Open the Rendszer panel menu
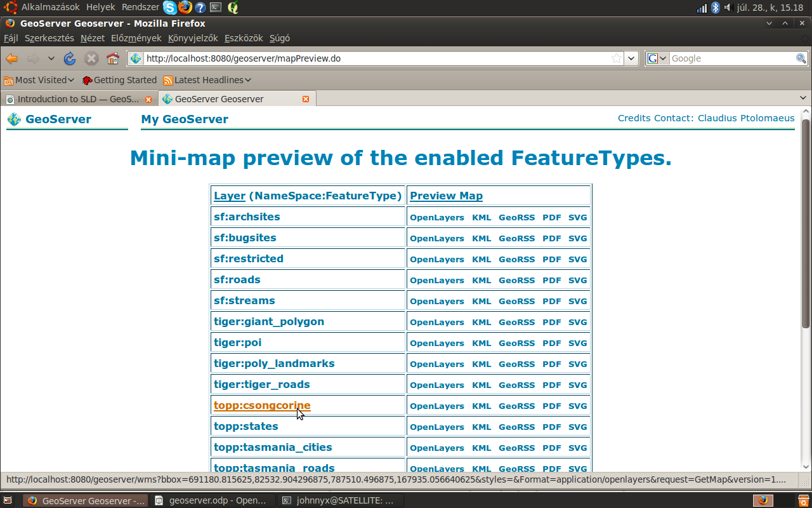Screen dimensions: 812x508 click(140, 7)
